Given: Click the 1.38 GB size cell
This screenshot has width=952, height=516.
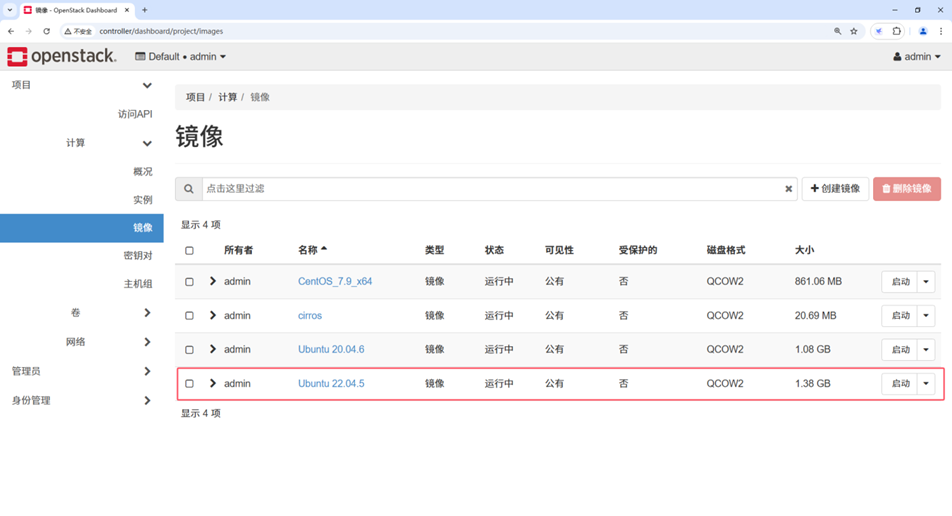Looking at the screenshot, I should (x=812, y=384).
